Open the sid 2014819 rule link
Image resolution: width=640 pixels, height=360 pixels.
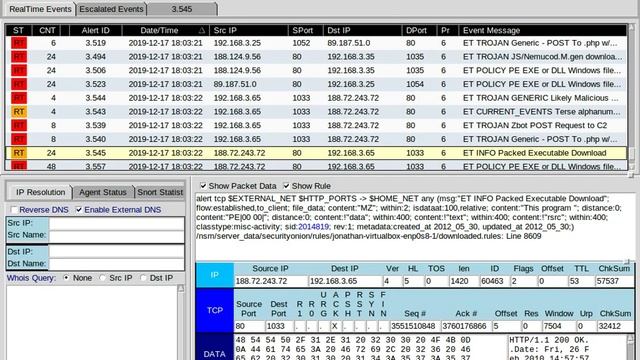313,227
